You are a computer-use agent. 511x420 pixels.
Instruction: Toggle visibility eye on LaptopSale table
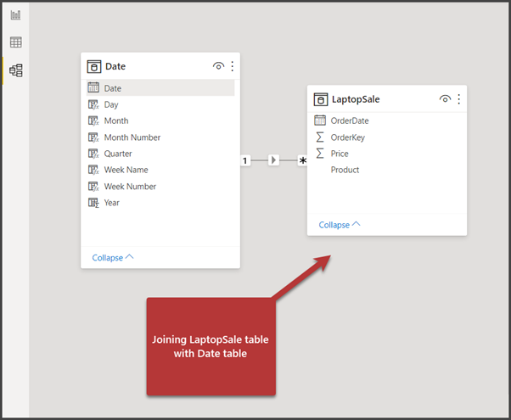tap(445, 98)
